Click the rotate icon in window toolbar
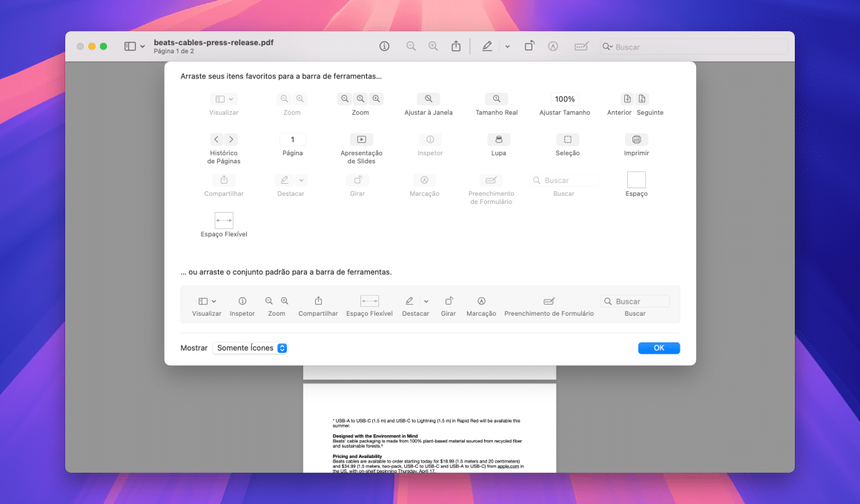Screen dimensions: 860x504 point(529,47)
